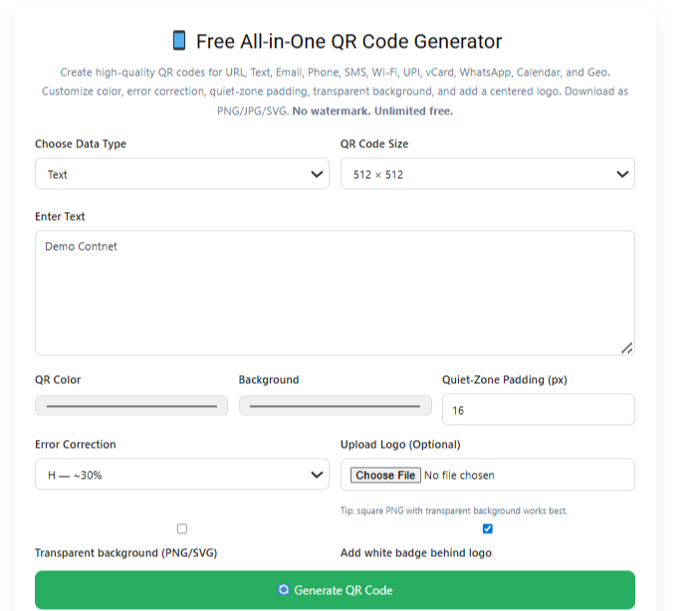
Task: Click the No file chosen text
Action: [459, 476]
